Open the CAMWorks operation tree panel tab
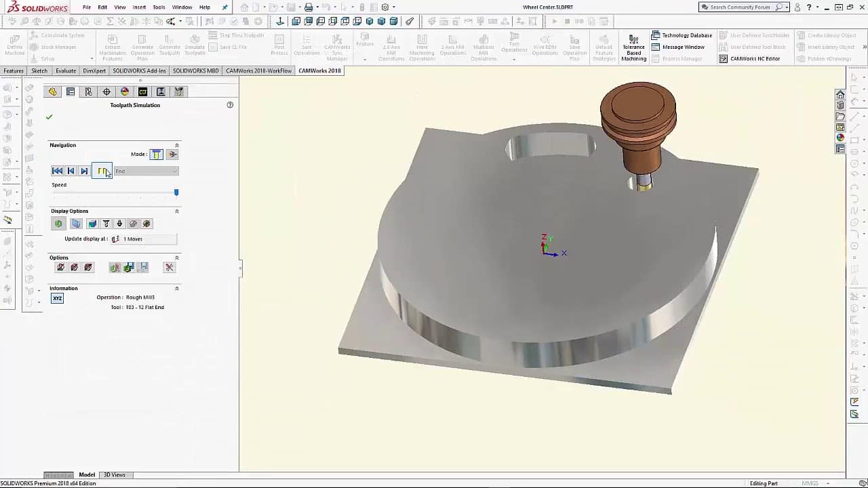The height and width of the screenshot is (488, 868). [x=161, y=91]
